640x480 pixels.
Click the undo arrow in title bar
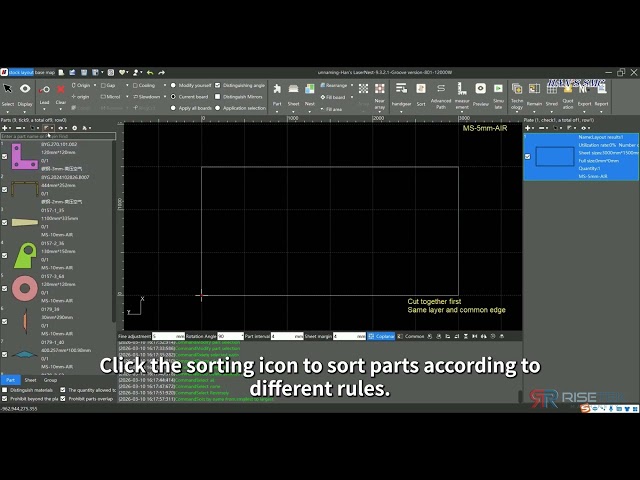[150, 73]
